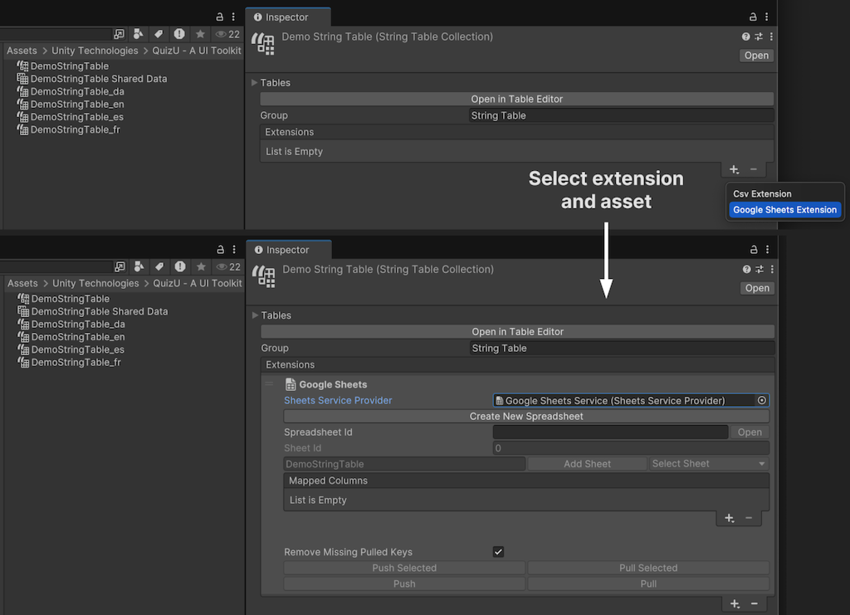Open the Select Sheet dropdown
850x615 pixels.
[x=707, y=463]
